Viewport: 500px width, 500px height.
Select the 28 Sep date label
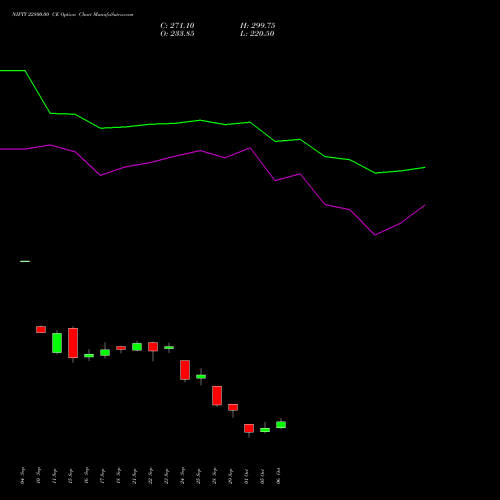[x=214, y=476]
